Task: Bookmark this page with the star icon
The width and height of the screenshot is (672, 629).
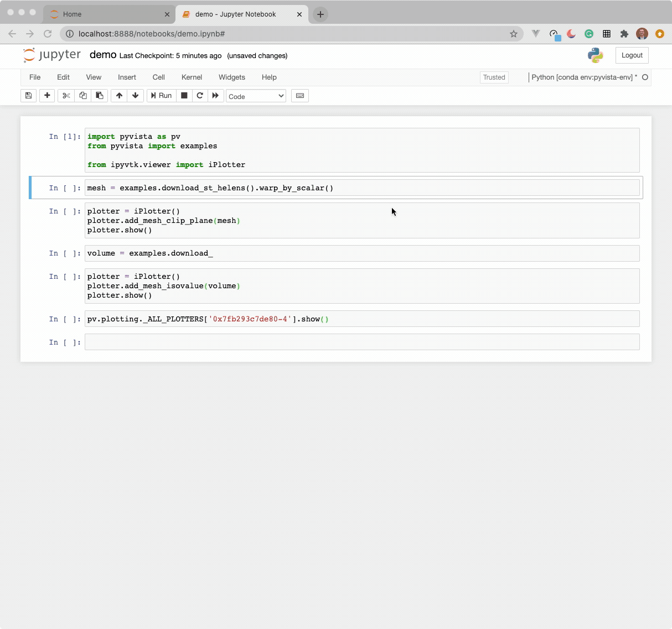Action: (514, 34)
